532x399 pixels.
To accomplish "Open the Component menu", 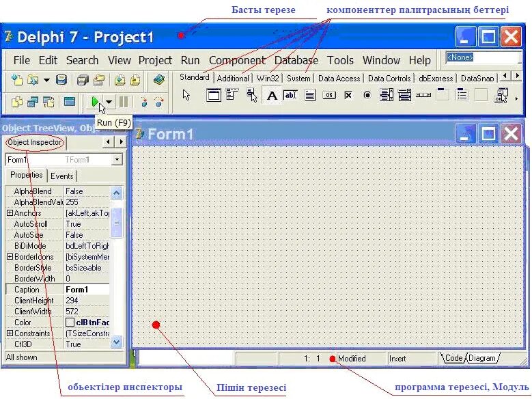I will point(237,60).
